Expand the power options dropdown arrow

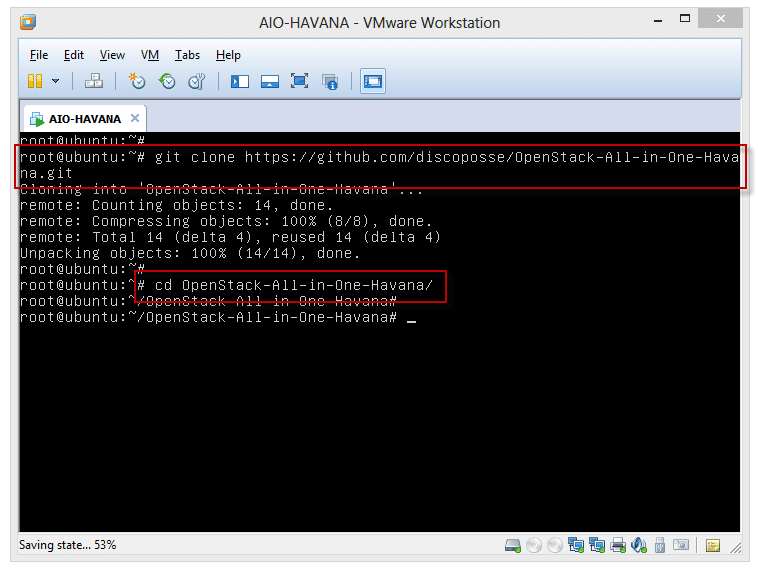55,81
